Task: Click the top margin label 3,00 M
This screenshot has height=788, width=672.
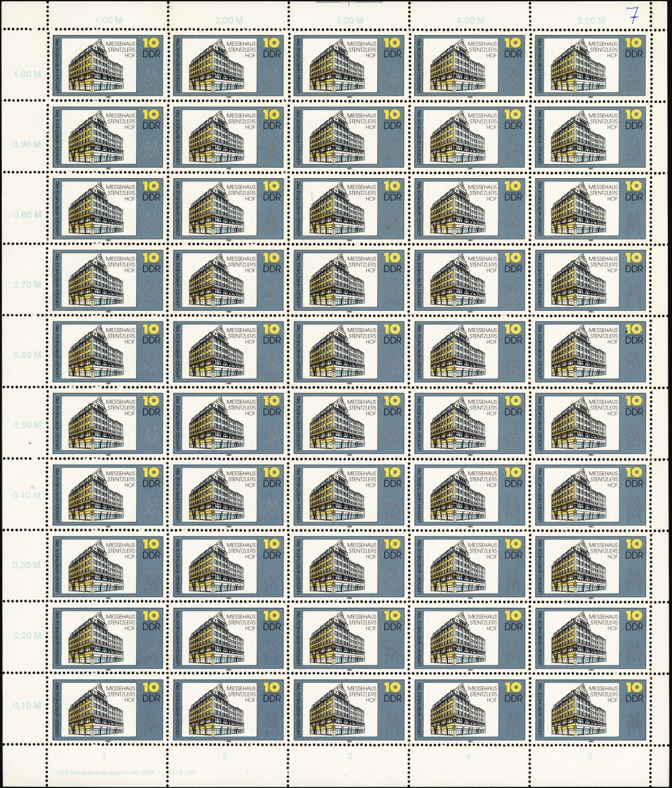Action: (349, 20)
